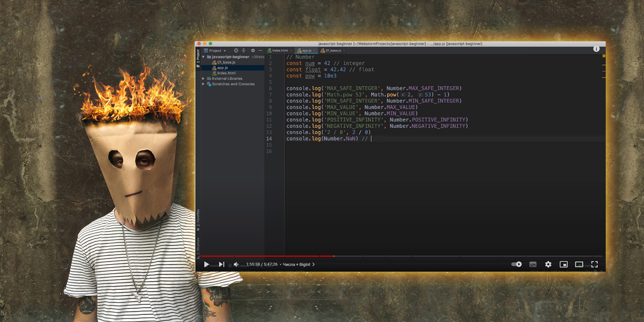
Task: Click the Select Opened File crosshair icon
Action: (x=235, y=51)
